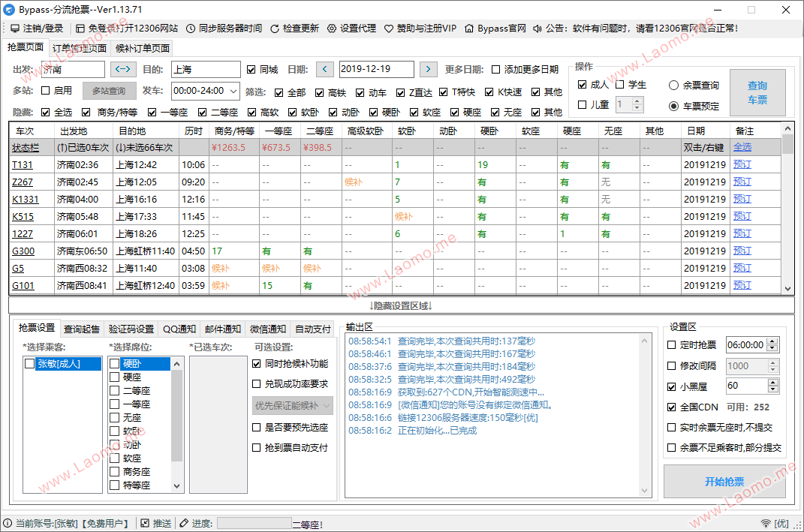The height and width of the screenshot is (532, 804).
Task: Increase the 儿童 count stepper
Action: pyautogui.click(x=637, y=101)
